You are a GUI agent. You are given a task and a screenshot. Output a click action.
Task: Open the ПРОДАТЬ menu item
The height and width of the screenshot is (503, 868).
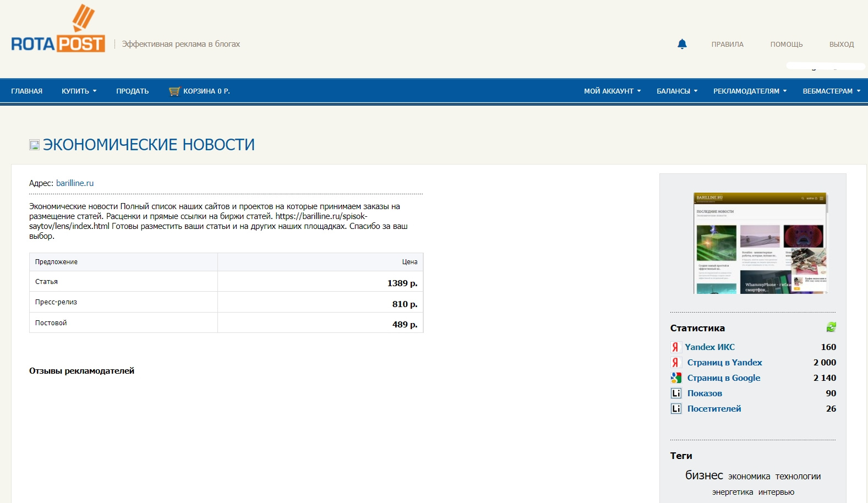(133, 91)
